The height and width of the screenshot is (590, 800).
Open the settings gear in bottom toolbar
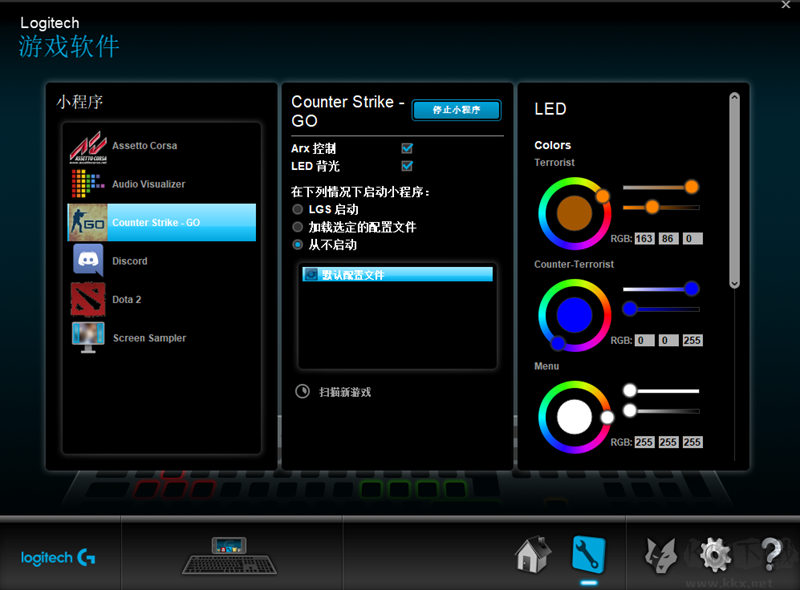[714, 554]
